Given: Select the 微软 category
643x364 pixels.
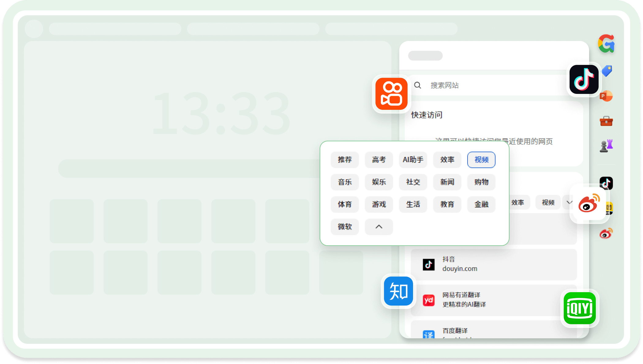Looking at the screenshot, I should tap(345, 227).
